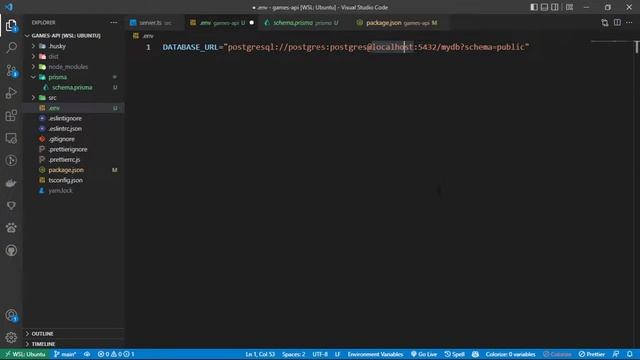Toggle primary side bar layout icon
This screenshot has height=360, width=640.
click(534, 7)
